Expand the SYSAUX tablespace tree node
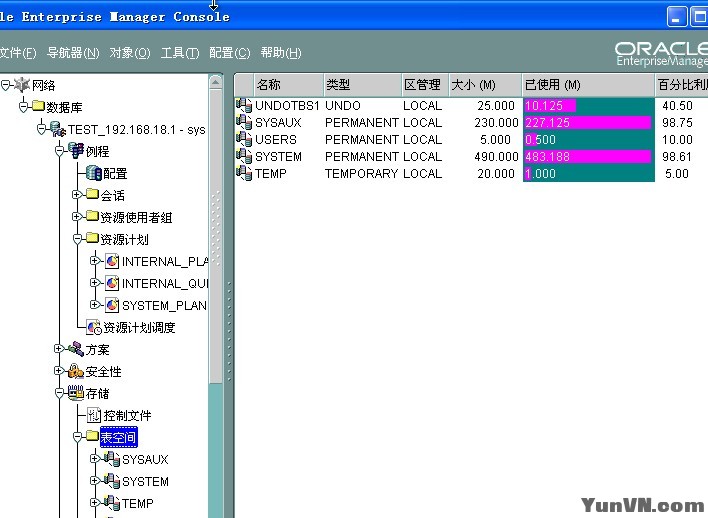The image size is (708, 518). coord(94,458)
